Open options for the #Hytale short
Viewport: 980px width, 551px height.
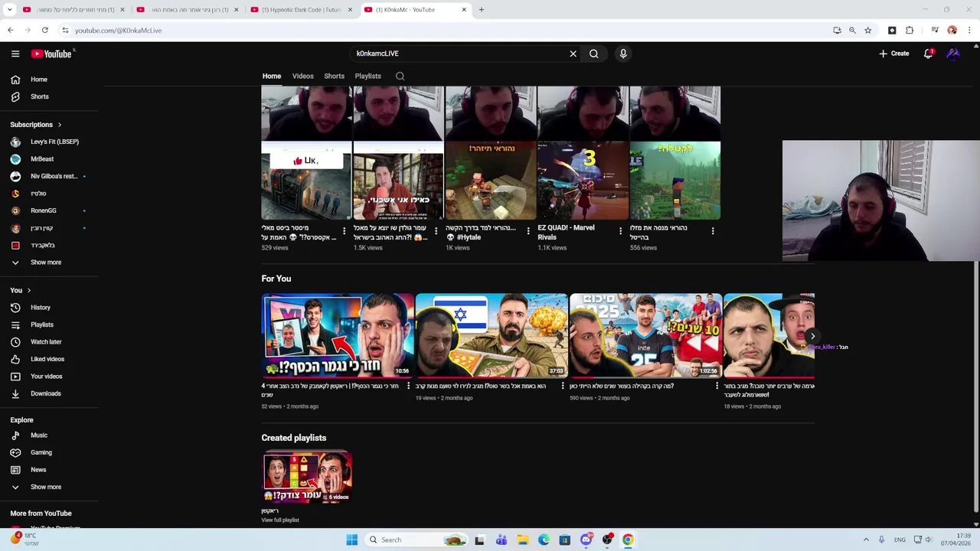[x=528, y=230]
